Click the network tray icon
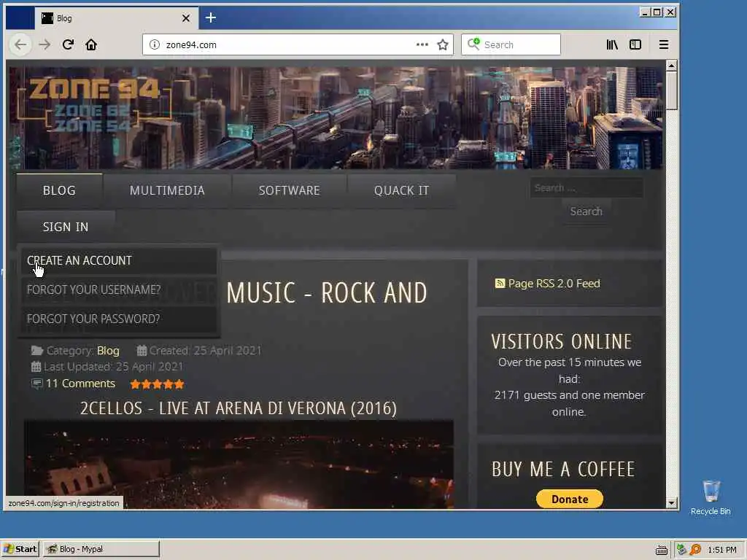Viewport: 747px width, 560px height. tap(682, 550)
